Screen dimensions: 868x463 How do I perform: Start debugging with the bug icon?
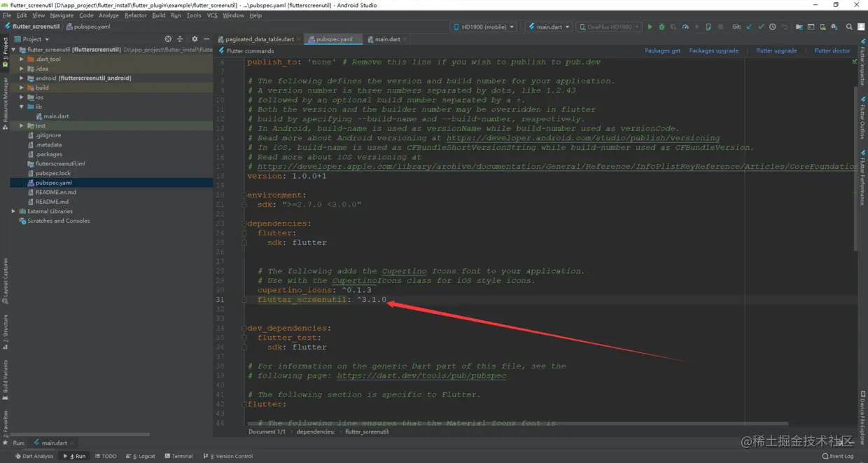pyautogui.click(x=661, y=27)
